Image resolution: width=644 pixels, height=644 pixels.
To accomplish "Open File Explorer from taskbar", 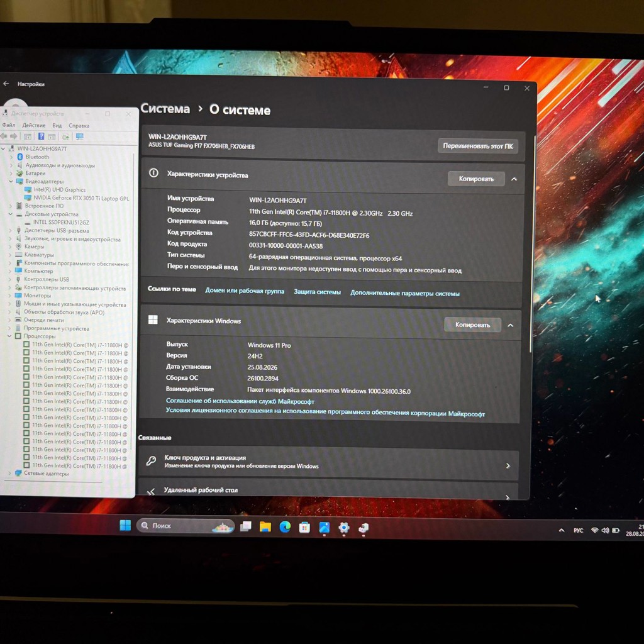I will 265,526.
